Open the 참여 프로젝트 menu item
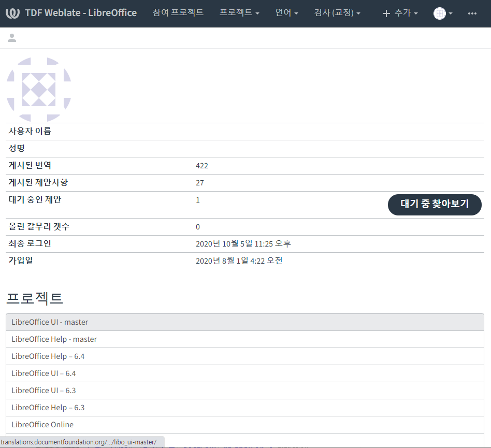491x448 pixels. 178,12
